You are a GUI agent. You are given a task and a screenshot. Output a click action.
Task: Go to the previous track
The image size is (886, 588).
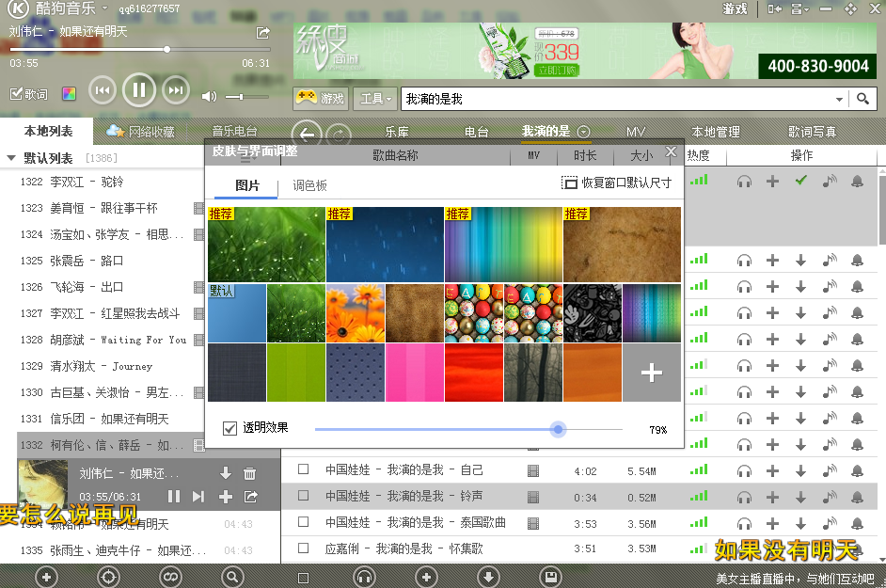(102, 90)
